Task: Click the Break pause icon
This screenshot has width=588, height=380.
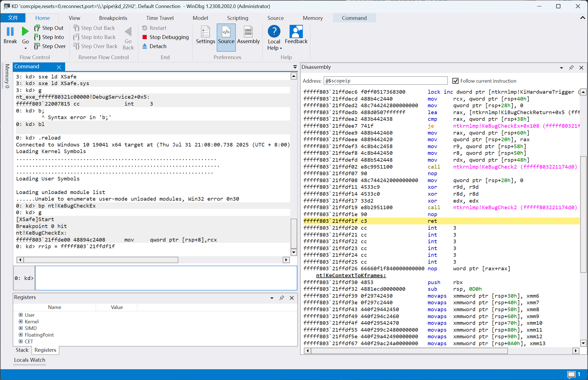Action: point(10,32)
